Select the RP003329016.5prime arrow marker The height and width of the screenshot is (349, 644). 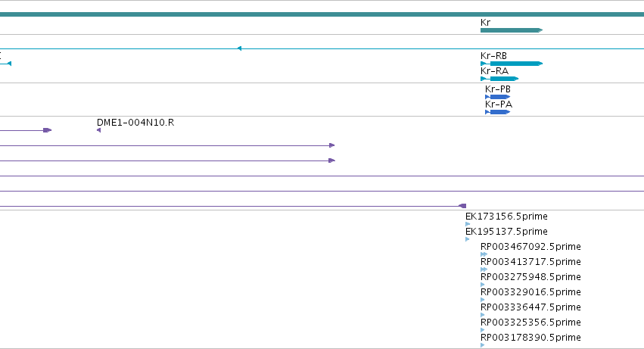coord(483,300)
